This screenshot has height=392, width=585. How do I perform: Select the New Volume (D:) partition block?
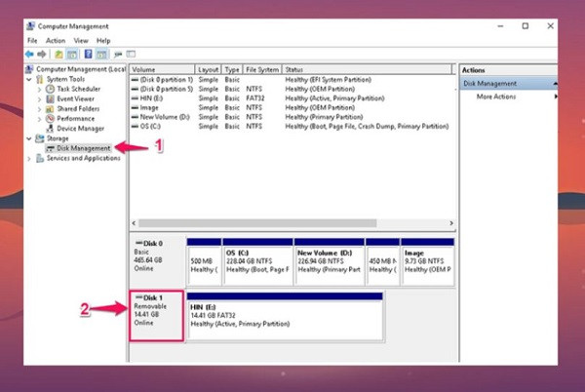pos(330,262)
